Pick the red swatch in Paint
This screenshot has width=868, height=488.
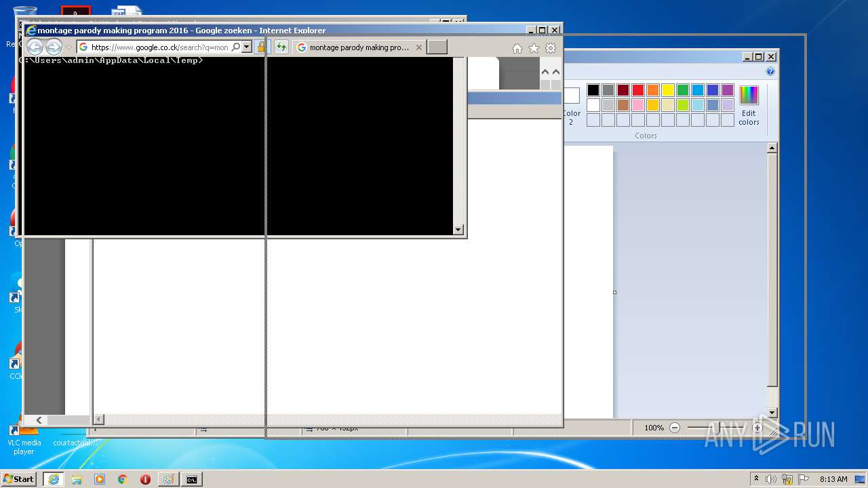point(638,90)
